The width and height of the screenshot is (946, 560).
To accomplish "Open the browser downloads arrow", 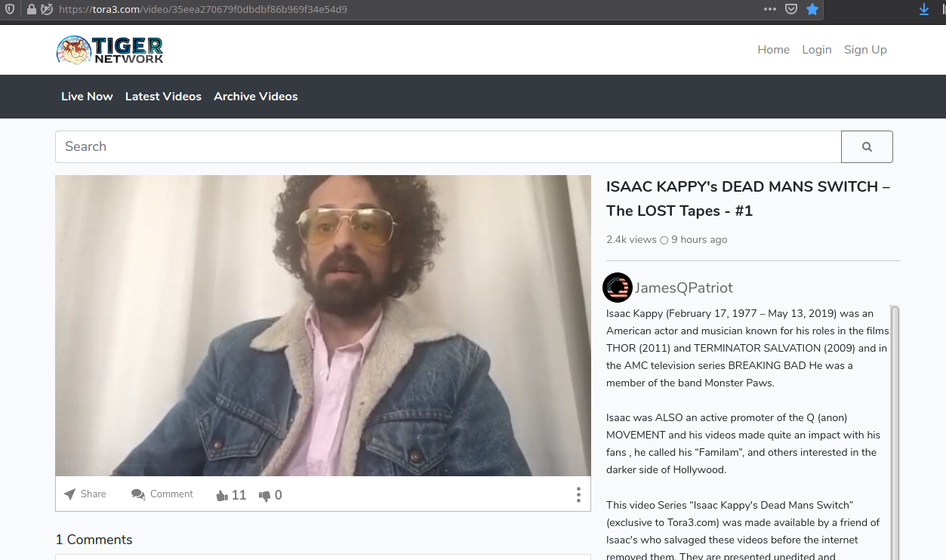I will point(924,9).
